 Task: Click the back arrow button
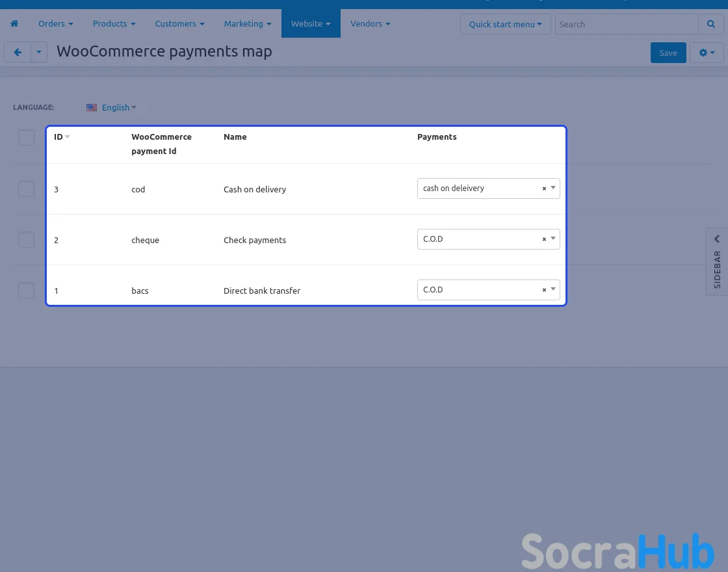pos(18,53)
